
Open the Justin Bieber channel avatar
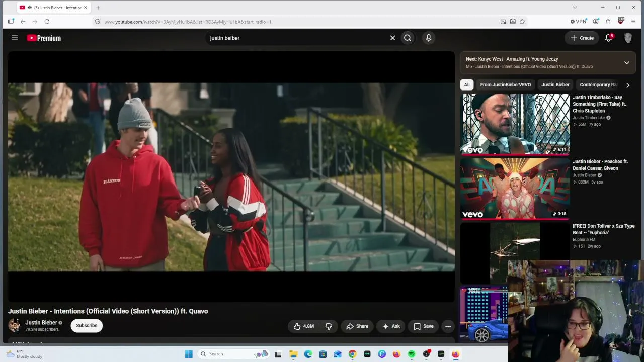pyautogui.click(x=14, y=325)
